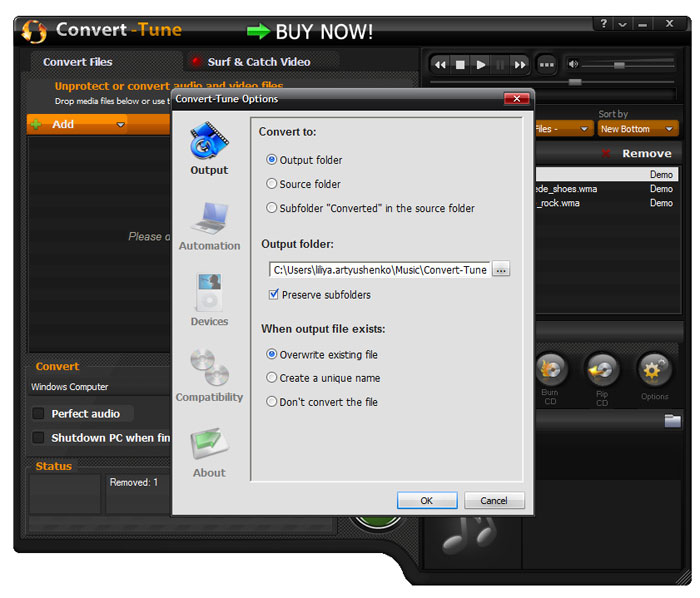Open the title bar down-arrow menu

pyautogui.click(x=622, y=24)
